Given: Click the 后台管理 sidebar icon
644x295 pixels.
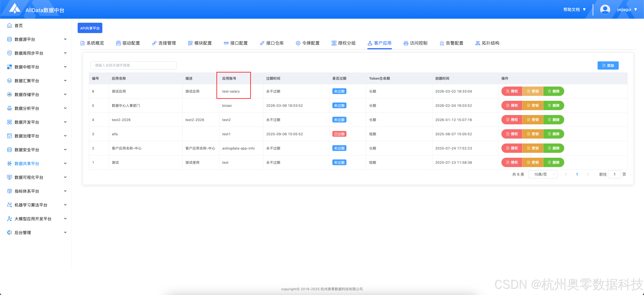Looking at the screenshot, I should click(9, 232).
